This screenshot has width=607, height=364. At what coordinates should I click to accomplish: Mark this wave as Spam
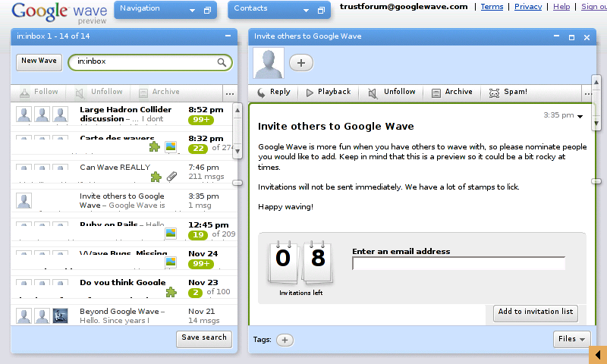(508, 92)
